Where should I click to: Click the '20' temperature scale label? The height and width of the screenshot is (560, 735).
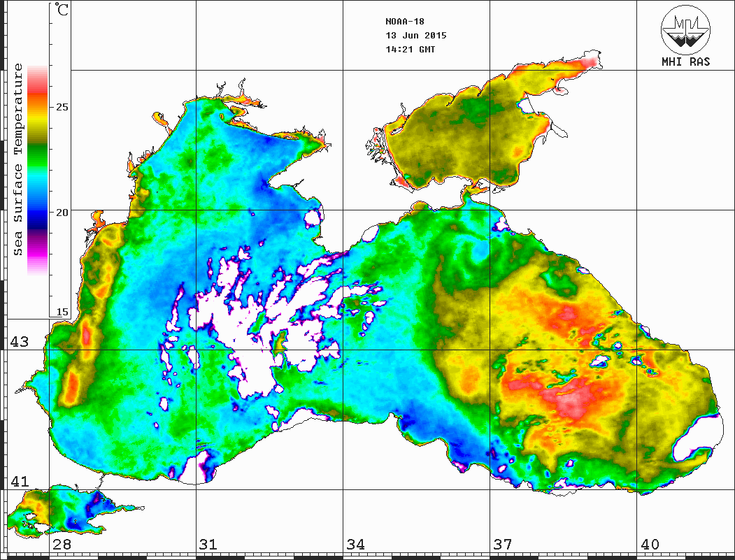(x=62, y=213)
